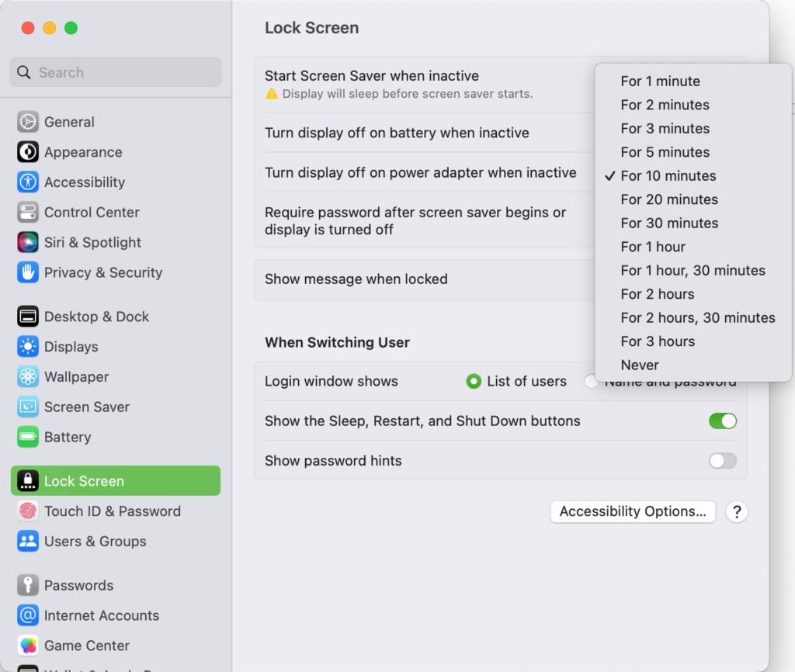
Task: Select the Wallpaper settings icon
Action: tap(28, 377)
